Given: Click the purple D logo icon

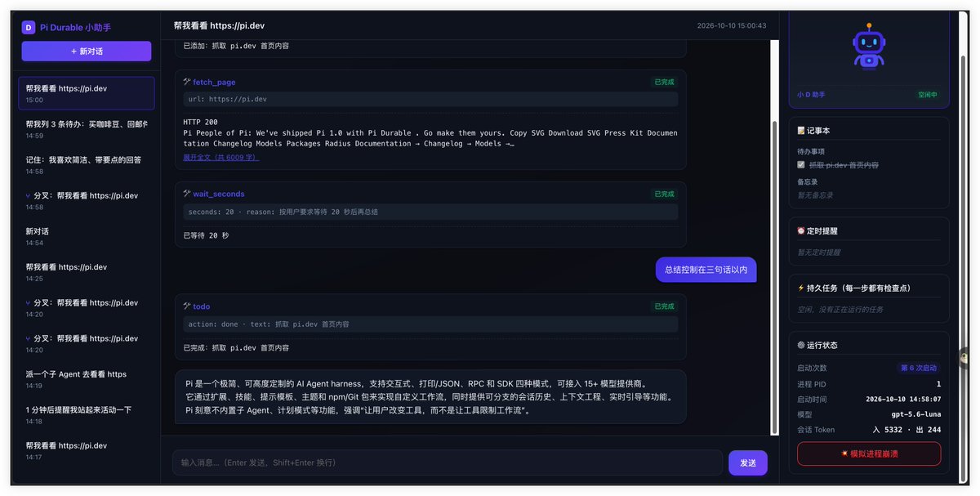Looking at the screenshot, I should point(29,27).
